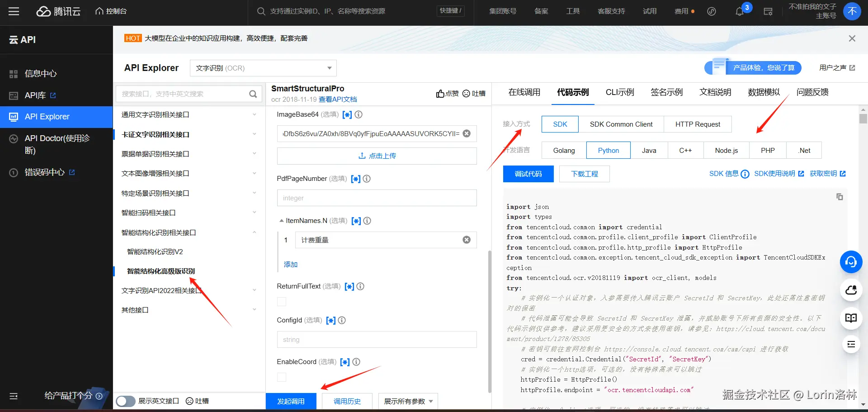Select HTTP Request access method
Viewport: 868px width, 412px height.
click(x=698, y=124)
